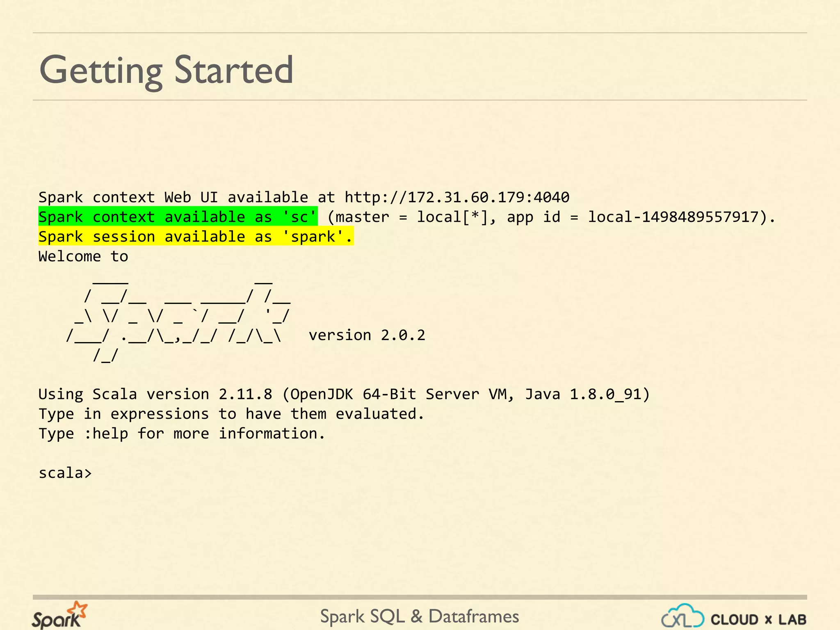
Task: Click the 'version 2.0.2' text
Action: (367, 335)
